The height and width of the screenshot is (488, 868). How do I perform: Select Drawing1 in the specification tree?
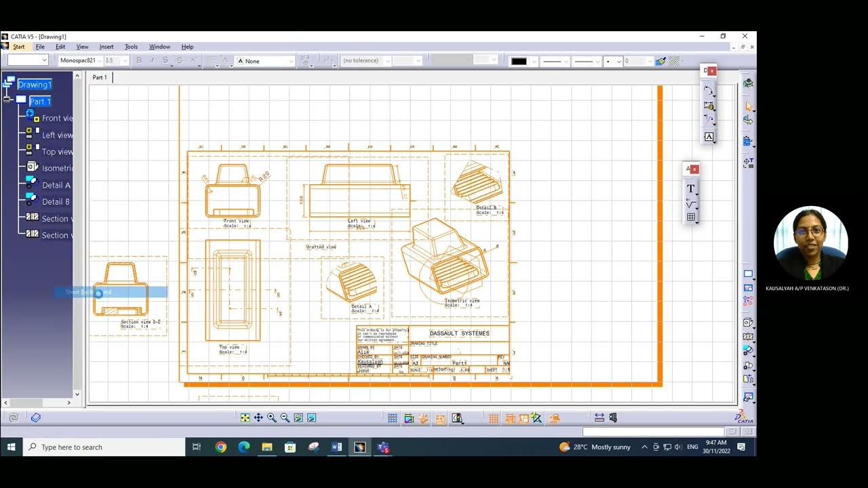coord(34,85)
